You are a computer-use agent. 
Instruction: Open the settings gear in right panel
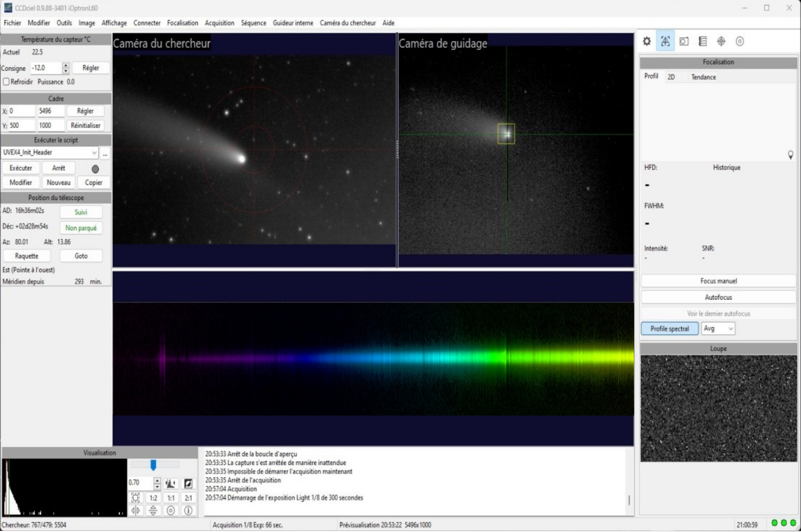647,41
